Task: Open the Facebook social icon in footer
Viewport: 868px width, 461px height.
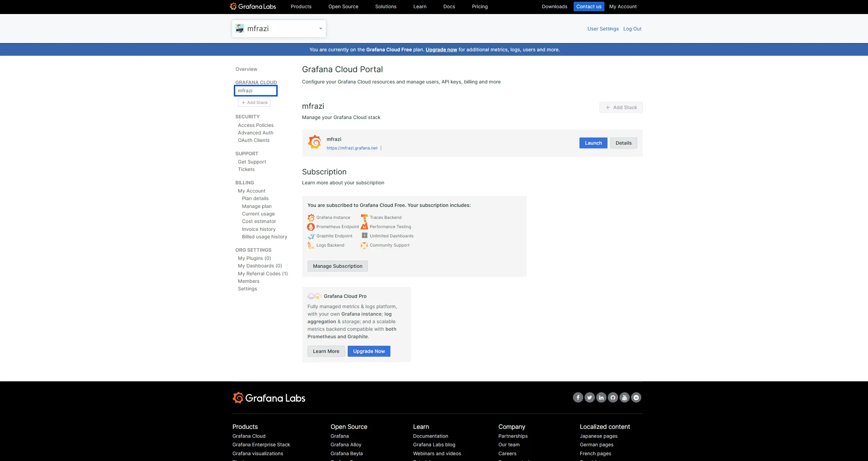Action: 578,397
